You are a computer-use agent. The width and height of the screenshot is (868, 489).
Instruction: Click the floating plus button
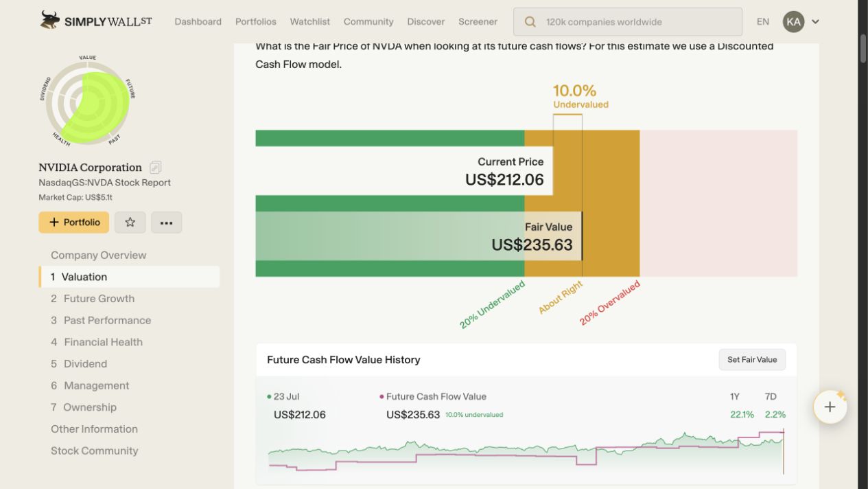(x=830, y=407)
